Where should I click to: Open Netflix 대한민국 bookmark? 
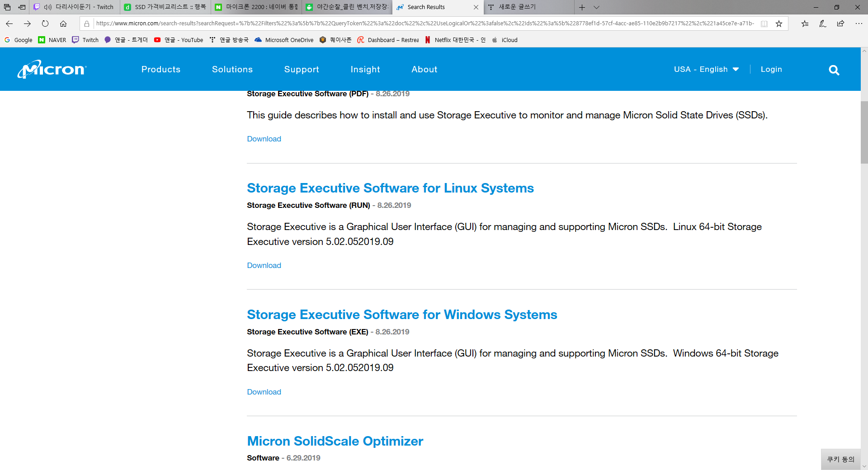[455, 40]
